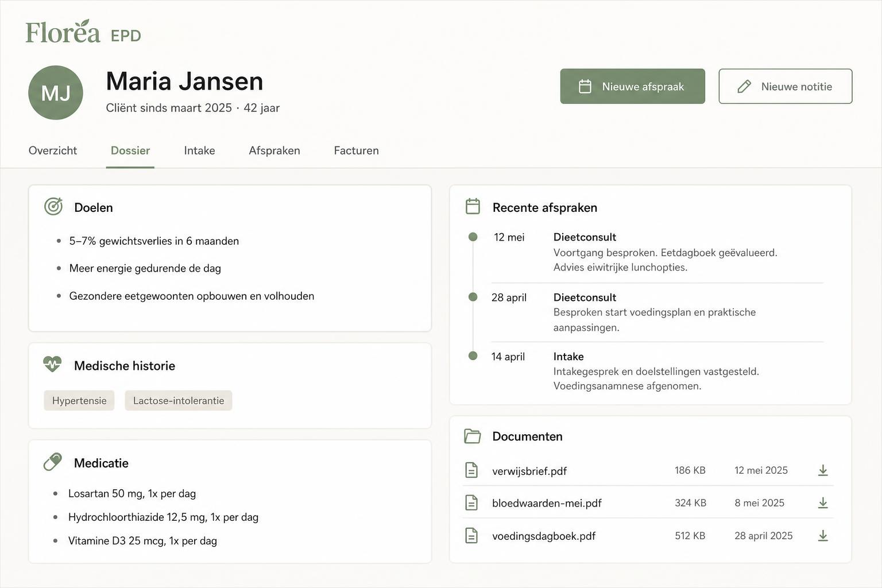Click the file icon for bloedwaarden-mei.pdf
This screenshot has width=882, height=588.
(471, 502)
